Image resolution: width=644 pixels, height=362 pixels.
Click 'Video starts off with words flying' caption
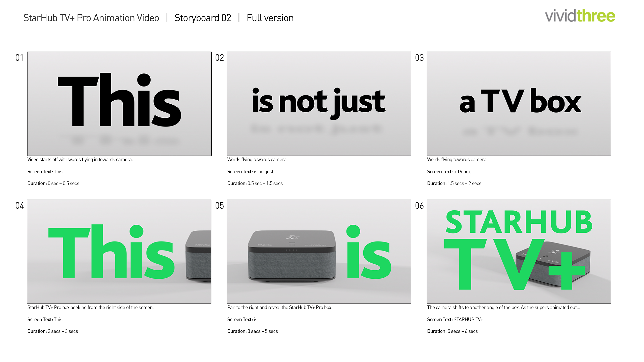click(80, 159)
